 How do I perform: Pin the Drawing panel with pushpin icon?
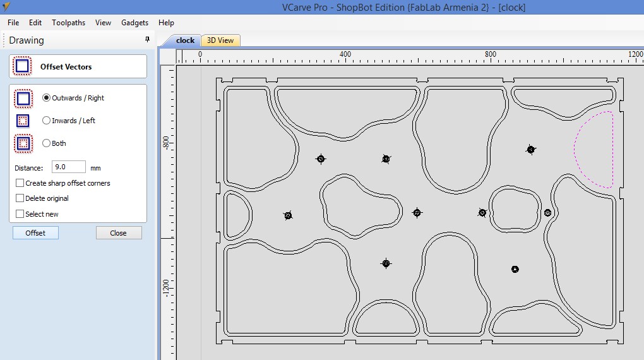click(x=148, y=39)
